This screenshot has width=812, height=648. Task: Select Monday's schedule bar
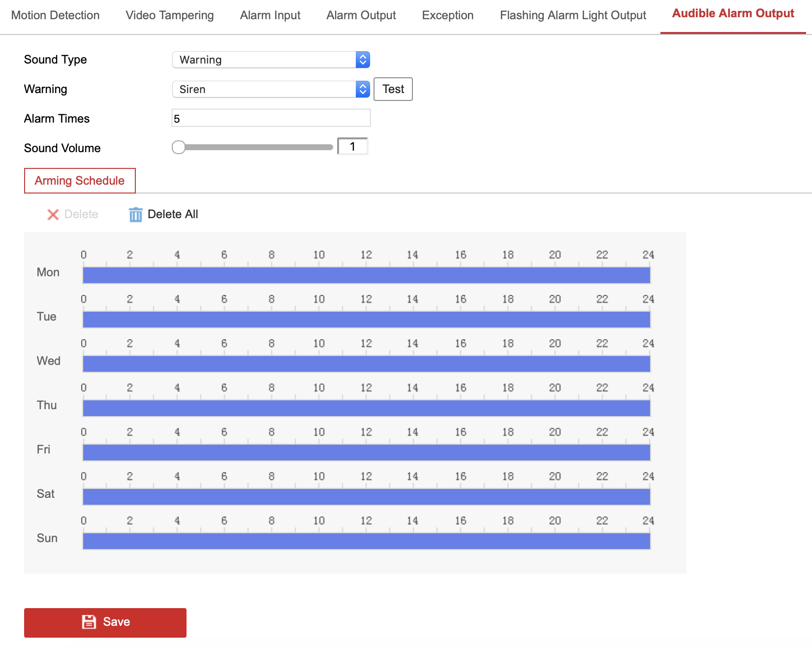point(366,275)
